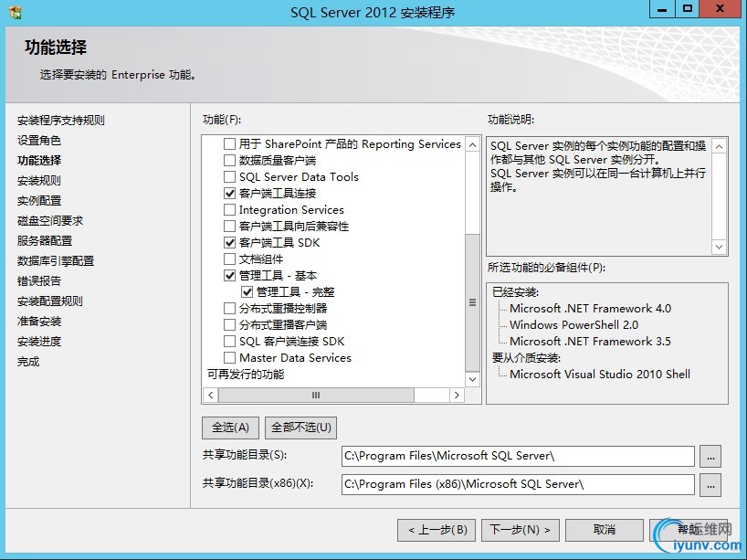Close the SQL Server setup window
747x560 pixels.
[x=721, y=9]
